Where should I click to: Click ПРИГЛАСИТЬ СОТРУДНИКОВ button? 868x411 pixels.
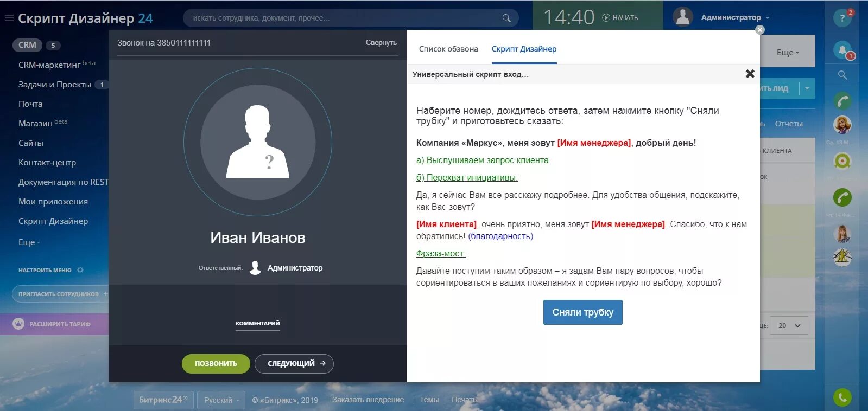coord(60,294)
